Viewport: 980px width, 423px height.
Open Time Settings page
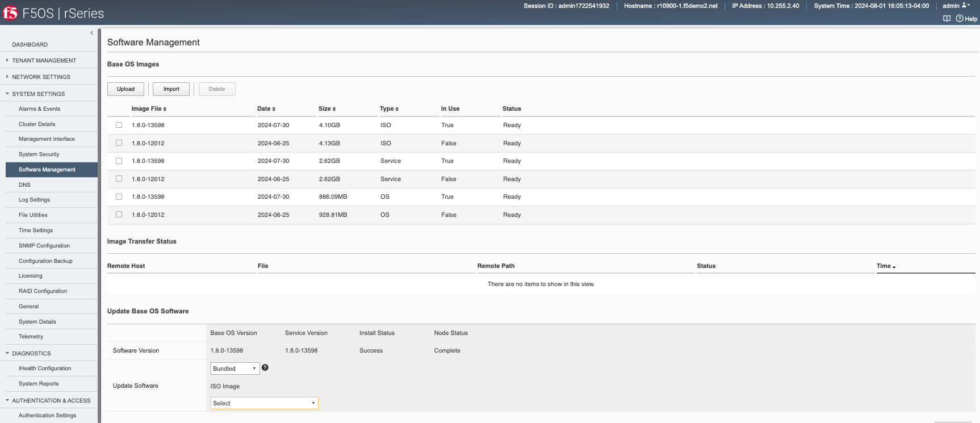coord(36,230)
